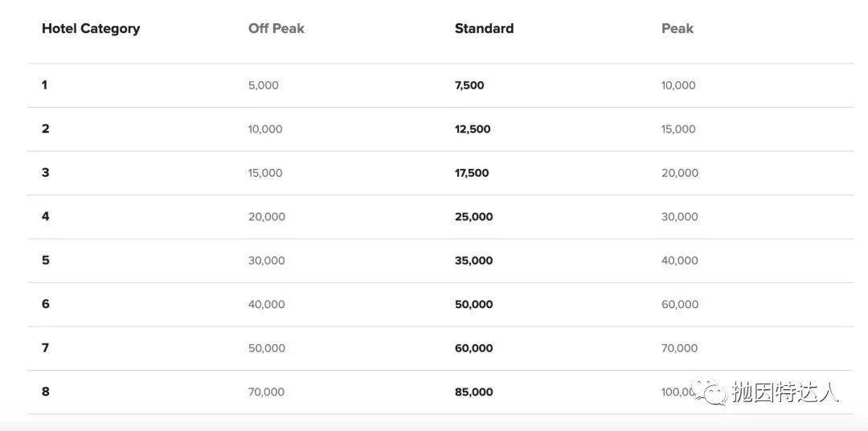Click the 85,000 Standard value
868x431 pixels.
point(474,392)
